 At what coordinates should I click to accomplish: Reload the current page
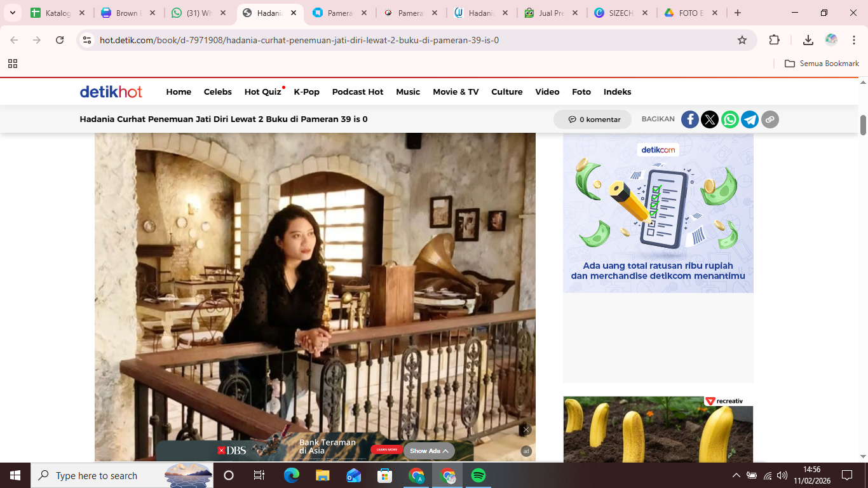60,40
